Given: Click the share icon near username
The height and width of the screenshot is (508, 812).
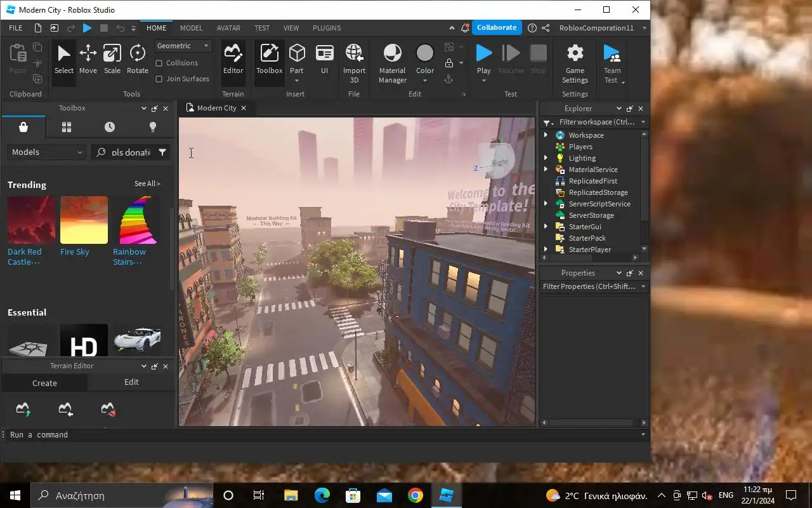Looking at the screenshot, I should coord(546,28).
